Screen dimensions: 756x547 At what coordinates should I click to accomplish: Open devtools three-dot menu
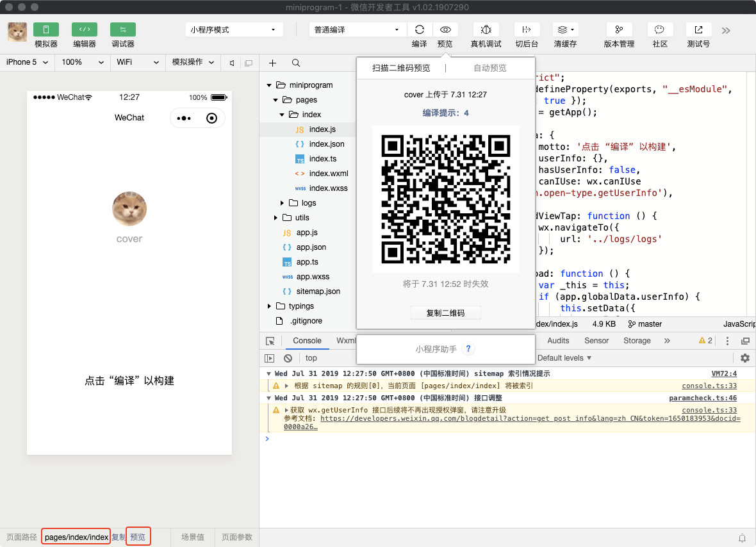click(727, 341)
